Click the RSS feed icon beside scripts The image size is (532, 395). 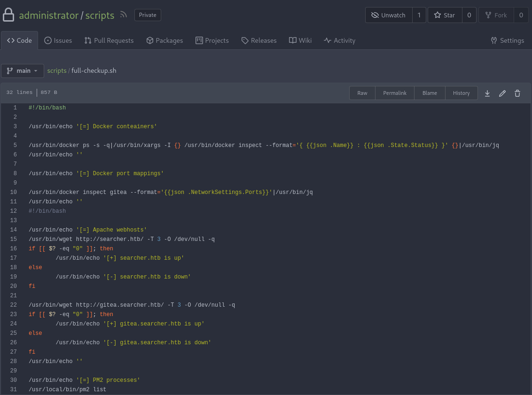[124, 15]
